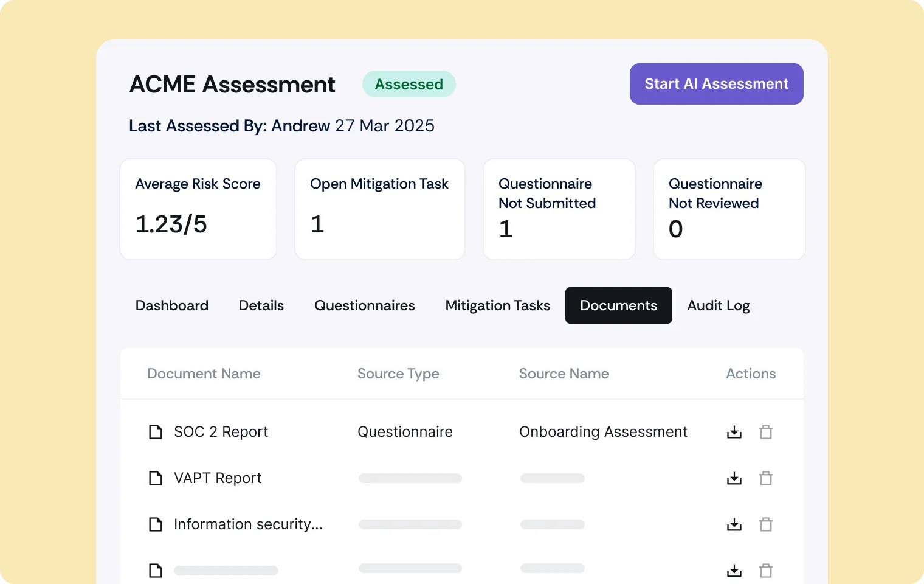
Task: Click the ACME Assessment title
Action: pos(232,84)
